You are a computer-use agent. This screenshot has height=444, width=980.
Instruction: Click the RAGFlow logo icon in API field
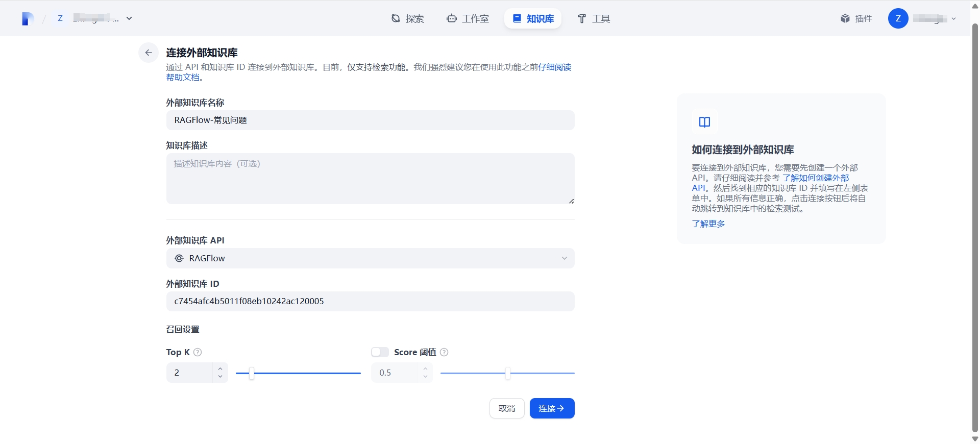[x=179, y=258]
